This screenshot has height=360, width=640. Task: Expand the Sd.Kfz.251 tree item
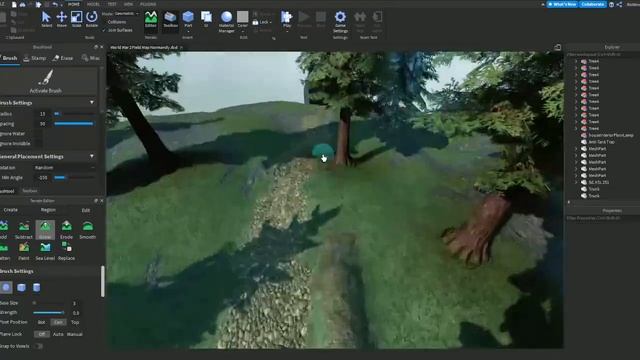point(576,182)
